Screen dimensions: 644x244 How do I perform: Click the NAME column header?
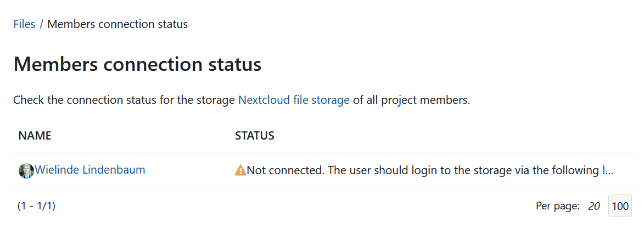pyautogui.click(x=35, y=136)
